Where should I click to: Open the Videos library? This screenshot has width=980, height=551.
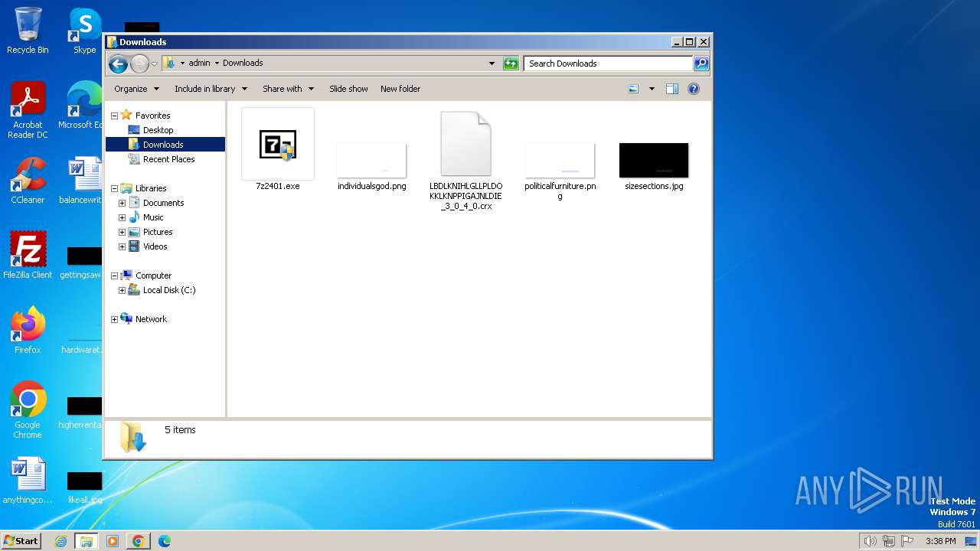pyautogui.click(x=155, y=246)
